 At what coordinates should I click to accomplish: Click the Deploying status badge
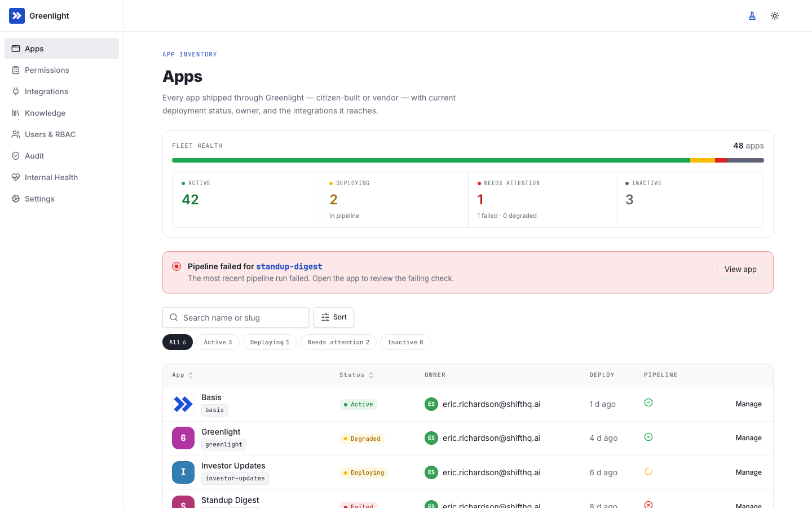[364, 473]
